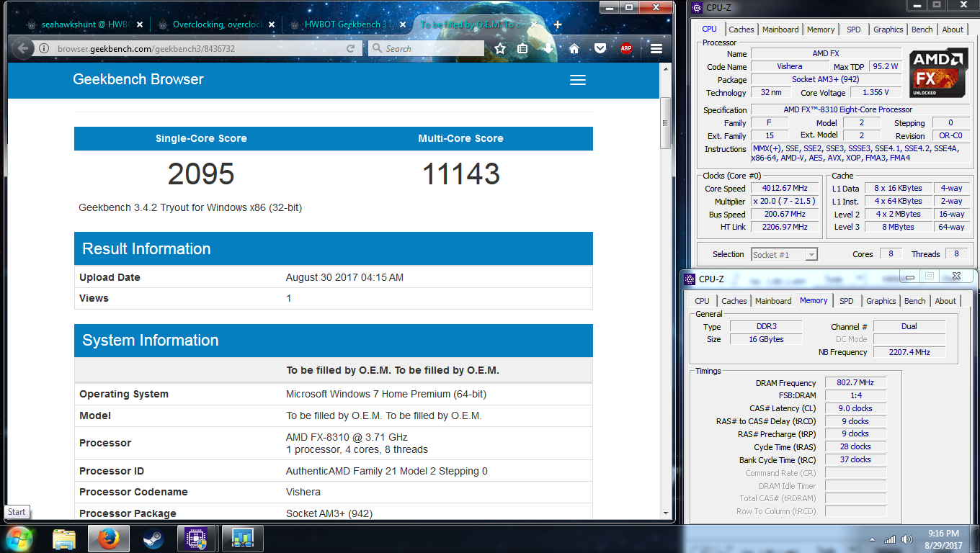
Task: Select Bench tab in upper CPU-Z window
Action: coord(922,30)
